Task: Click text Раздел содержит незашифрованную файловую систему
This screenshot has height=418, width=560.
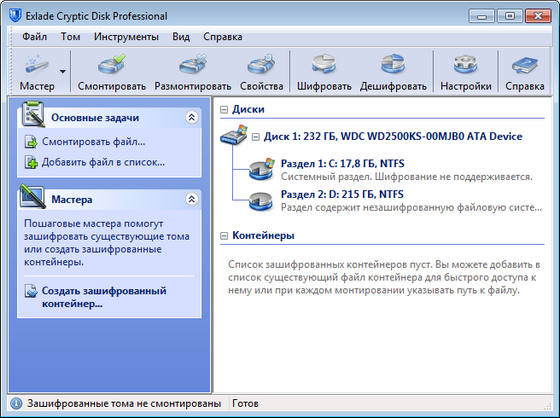Action: 411,208
